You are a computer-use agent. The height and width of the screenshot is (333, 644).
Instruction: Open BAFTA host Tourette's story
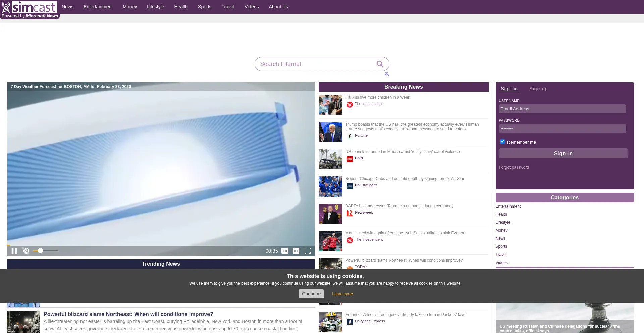[399, 206]
